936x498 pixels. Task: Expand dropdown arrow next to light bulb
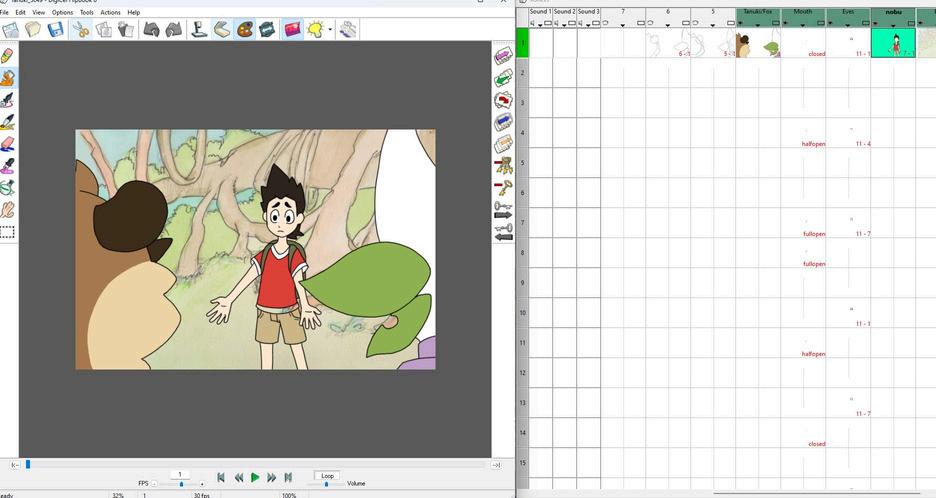pyautogui.click(x=331, y=30)
